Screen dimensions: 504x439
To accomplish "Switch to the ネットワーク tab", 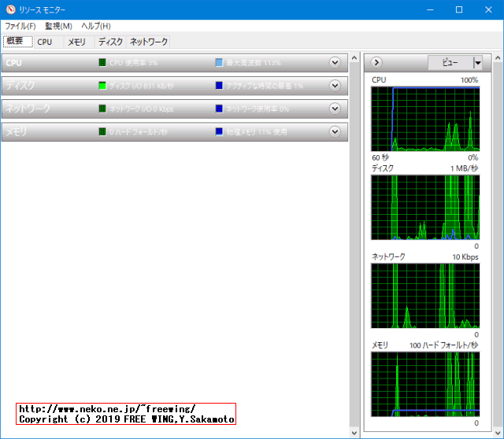I will coord(149,42).
